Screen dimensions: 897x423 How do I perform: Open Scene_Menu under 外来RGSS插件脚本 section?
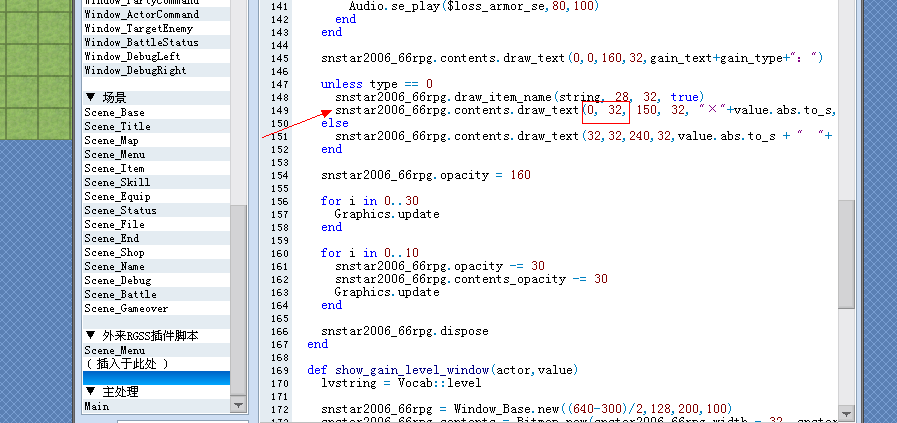tap(156, 350)
